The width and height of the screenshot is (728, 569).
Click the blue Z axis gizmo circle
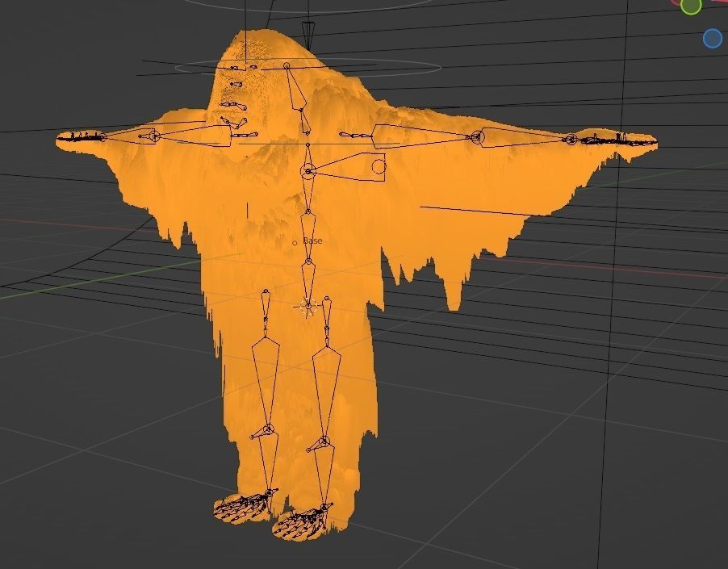point(713,38)
